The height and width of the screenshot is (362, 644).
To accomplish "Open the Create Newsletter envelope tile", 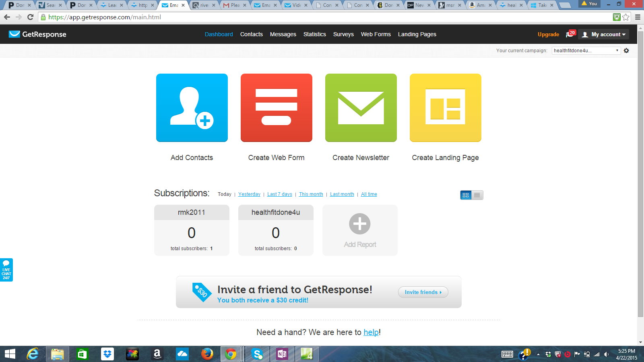I will (x=361, y=108).
